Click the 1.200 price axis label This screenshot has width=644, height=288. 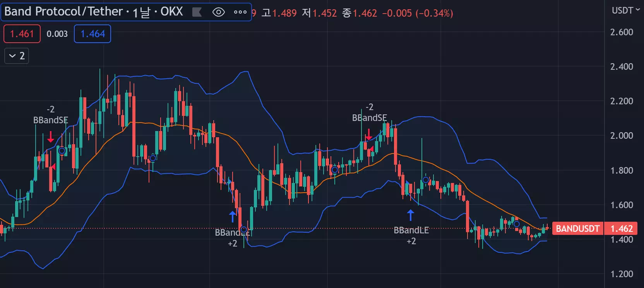622,274
